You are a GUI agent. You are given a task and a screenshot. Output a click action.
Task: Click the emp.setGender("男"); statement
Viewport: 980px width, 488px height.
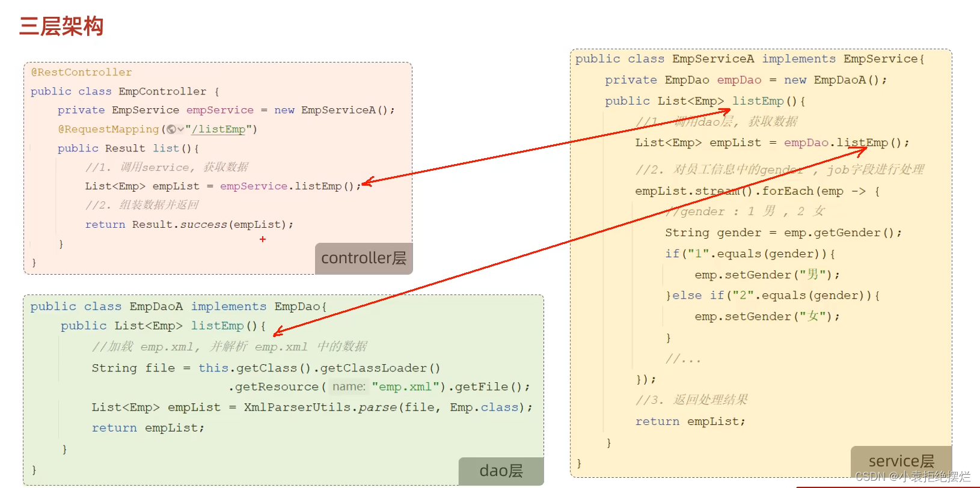tap(767, 275)
